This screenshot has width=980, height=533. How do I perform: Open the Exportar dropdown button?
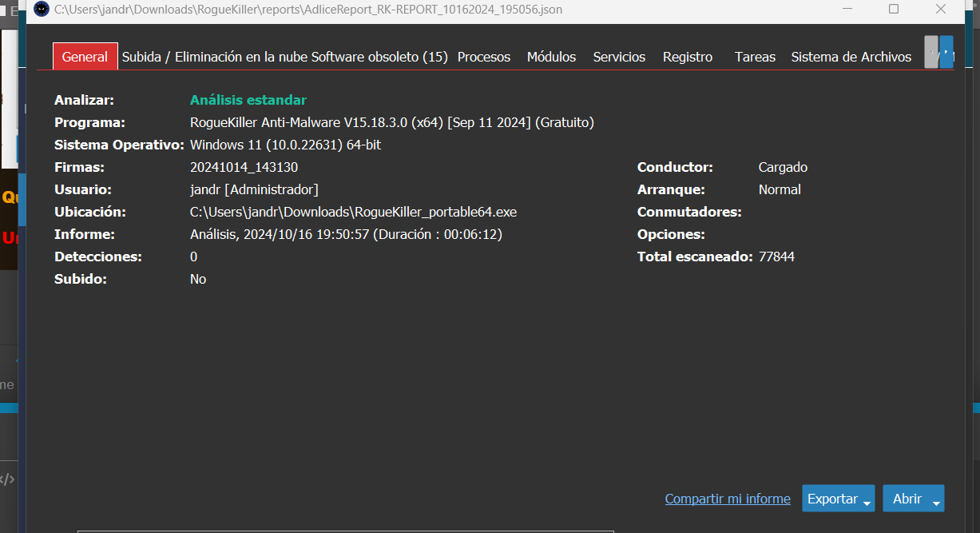[x=839, y=499]
